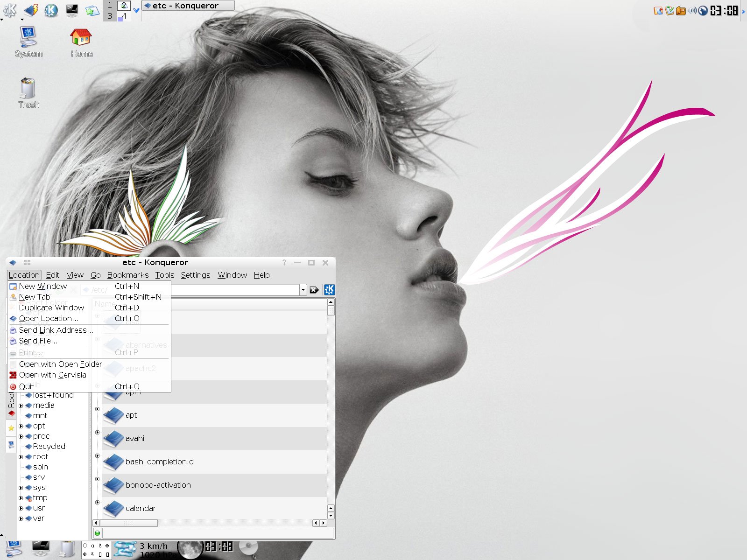This screenshot has height=560, width=747.
Task: Expand the sys folder in sidebar tree
Action: click(x=21, y=488)
